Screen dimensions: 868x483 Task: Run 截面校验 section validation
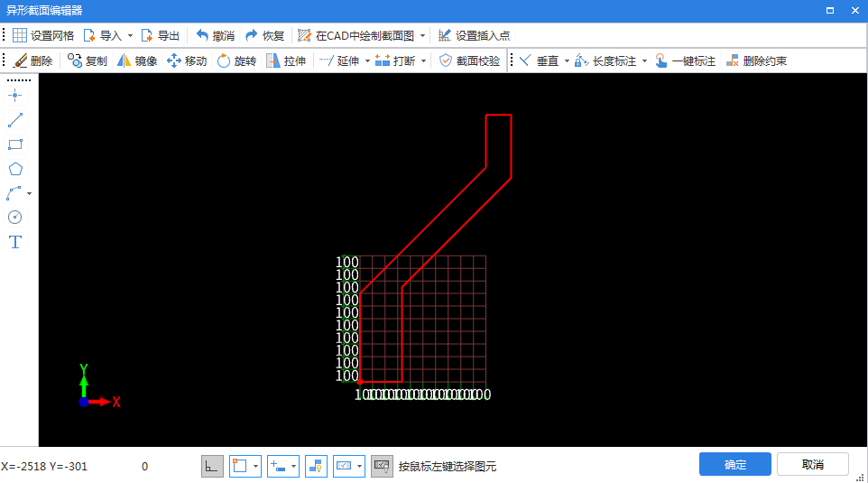469,60
